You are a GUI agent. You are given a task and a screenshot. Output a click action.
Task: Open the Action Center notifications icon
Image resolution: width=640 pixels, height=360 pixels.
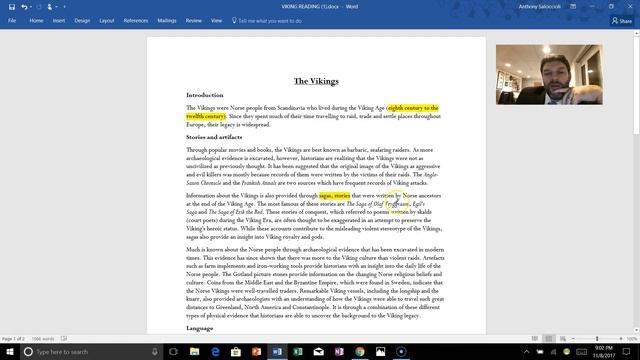coord(627,351)
